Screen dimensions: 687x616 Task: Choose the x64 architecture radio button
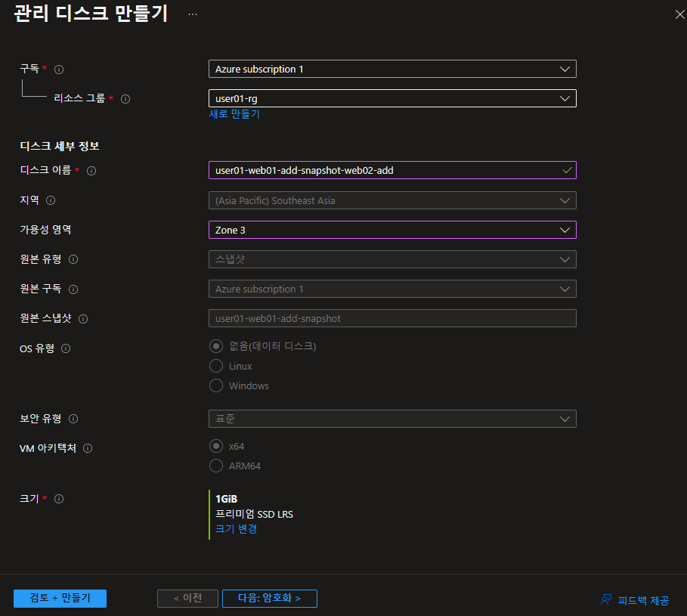click(216, 446)
